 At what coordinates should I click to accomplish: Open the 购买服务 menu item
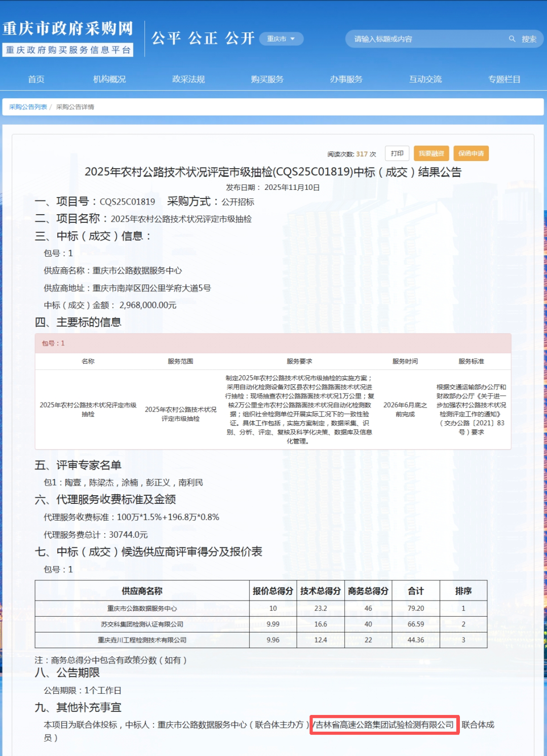[267, 79]
